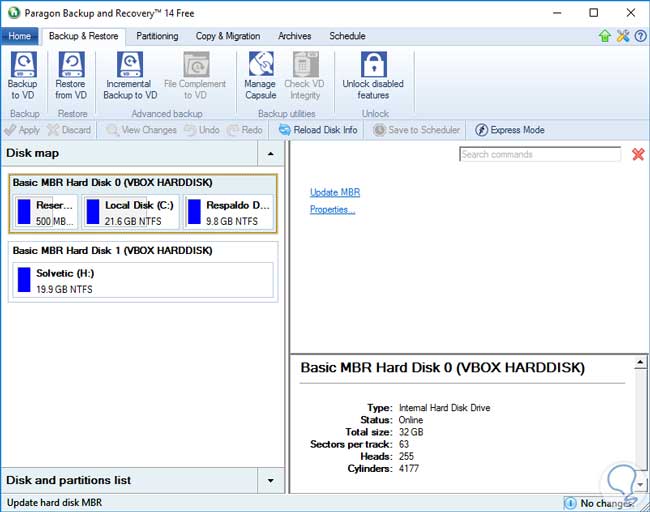Open Copy & Migration tab
This screenshot has height=512, width=650.
point(228,36)
